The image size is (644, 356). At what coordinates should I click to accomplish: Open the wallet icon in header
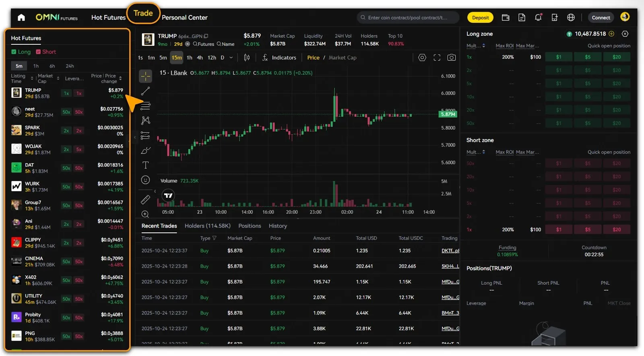[x=506, y=17]
